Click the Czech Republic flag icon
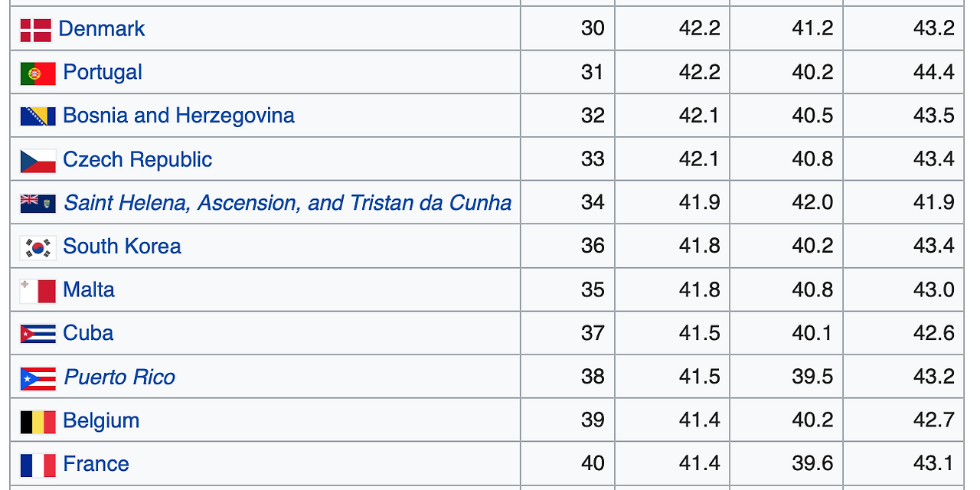980x490 pixels. pyautogui.click(x=38, y=161)
